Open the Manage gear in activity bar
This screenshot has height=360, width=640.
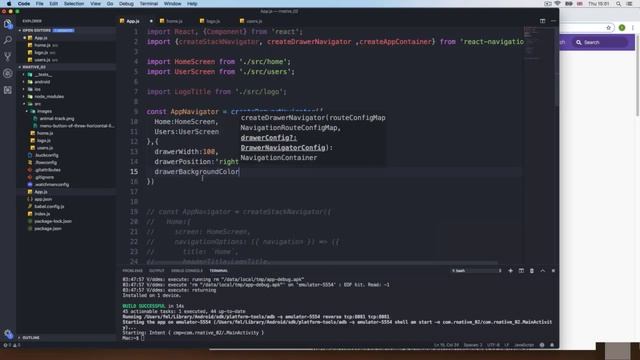point(8,335)
